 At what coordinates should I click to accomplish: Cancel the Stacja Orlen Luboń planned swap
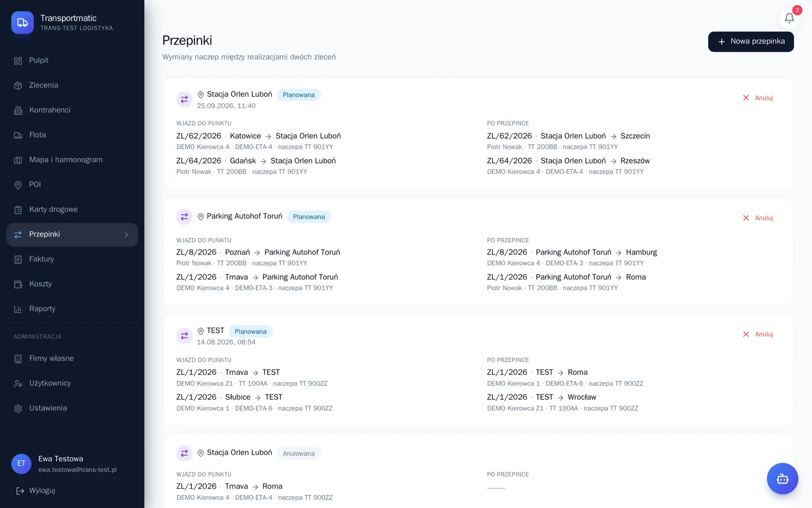(x=758, y=98)
